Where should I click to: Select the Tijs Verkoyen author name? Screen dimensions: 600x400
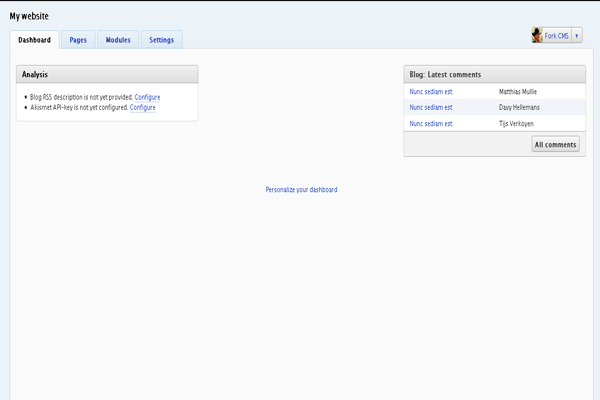coord(516,123)
